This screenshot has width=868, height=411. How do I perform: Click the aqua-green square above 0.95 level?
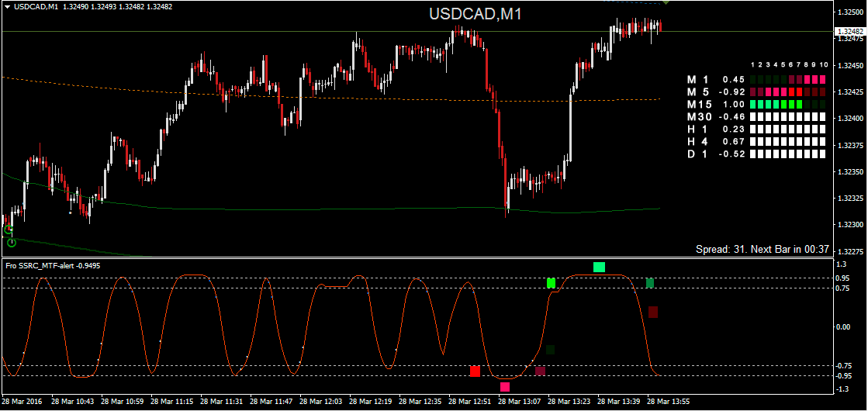coord(599,268)
